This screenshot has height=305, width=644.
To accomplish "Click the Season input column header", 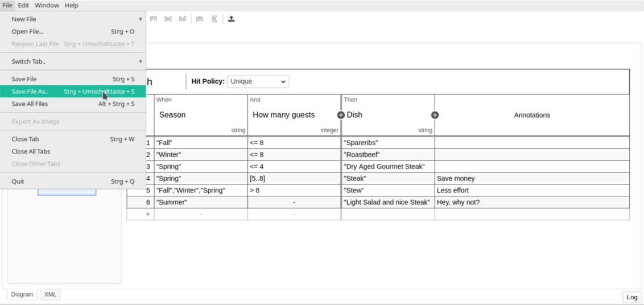I will pyautogui.click(x=201, y=115).
